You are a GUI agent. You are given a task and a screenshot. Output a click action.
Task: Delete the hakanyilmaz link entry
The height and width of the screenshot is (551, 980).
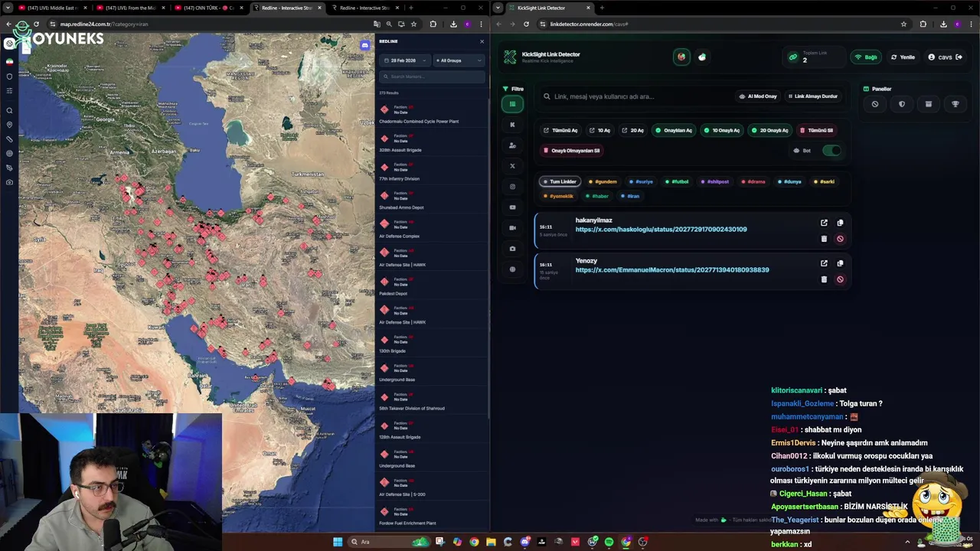tap(824, 239)
